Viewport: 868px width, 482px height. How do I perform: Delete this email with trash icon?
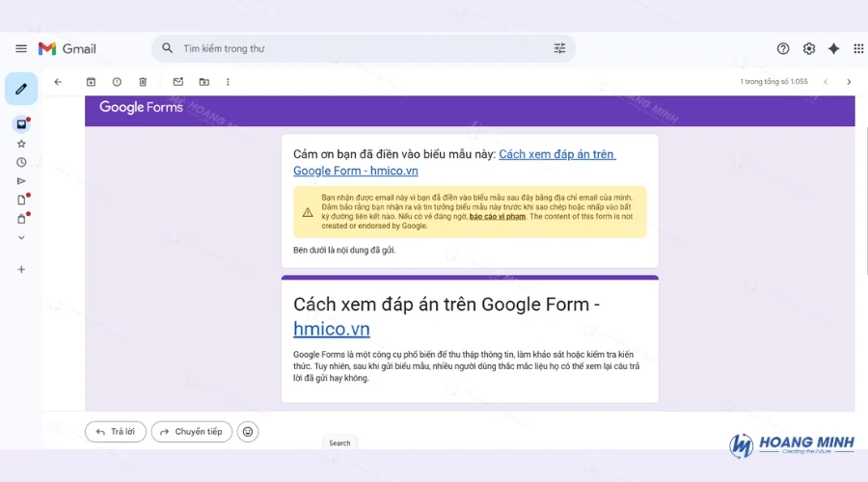143,82
